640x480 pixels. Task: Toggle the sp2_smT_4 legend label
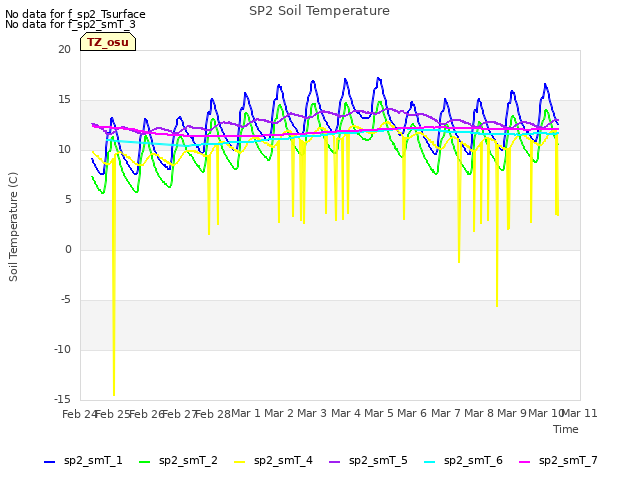283,460
